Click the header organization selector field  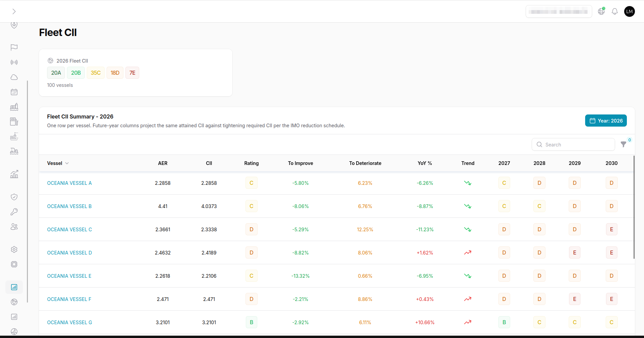click(559, 11)
